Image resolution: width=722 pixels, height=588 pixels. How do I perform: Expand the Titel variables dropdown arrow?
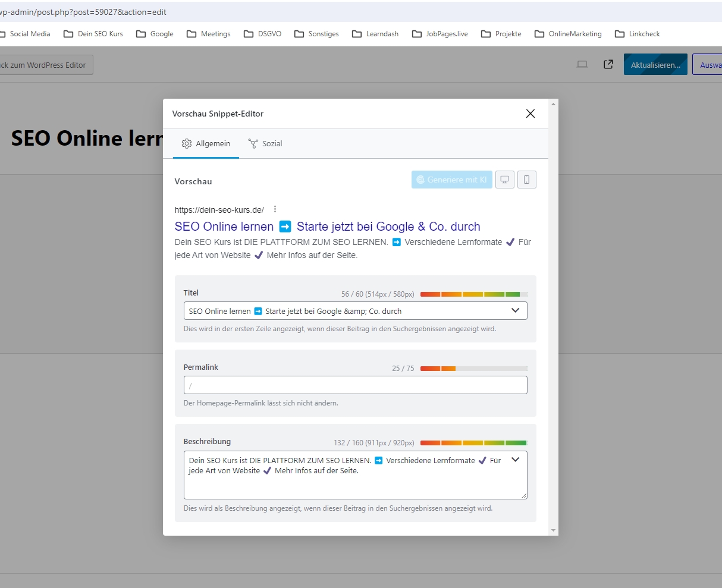(515, 310)
